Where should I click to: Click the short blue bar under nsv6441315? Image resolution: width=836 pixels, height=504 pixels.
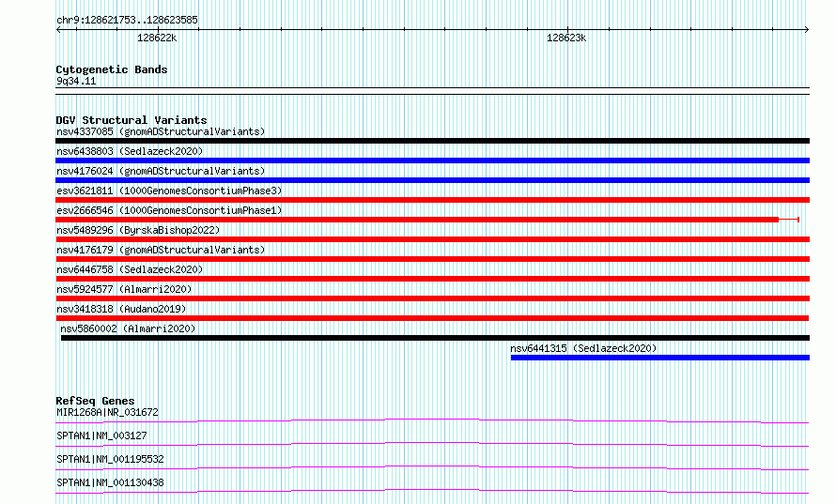tap(660, 358)
